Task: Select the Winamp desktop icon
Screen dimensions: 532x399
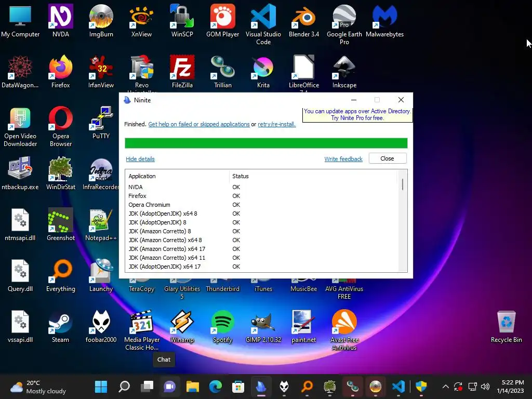Action: [182, 326]
